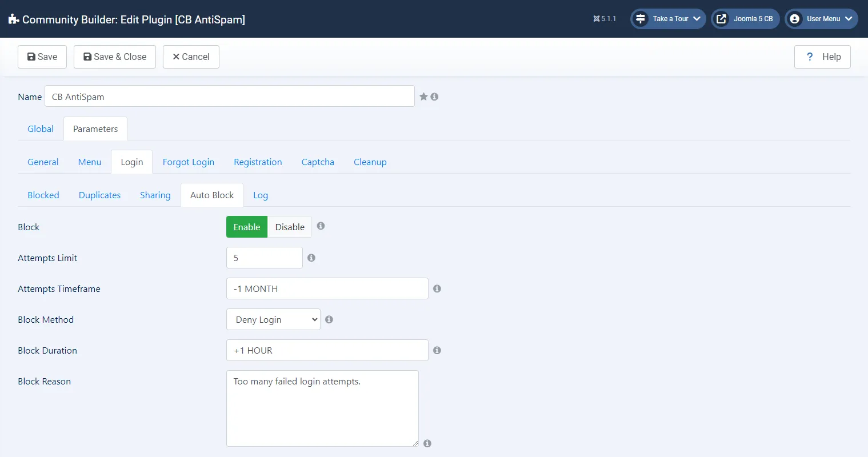868x457 pixels.
Task: Select the Parameters tab
Action: [x=95, y=129]
